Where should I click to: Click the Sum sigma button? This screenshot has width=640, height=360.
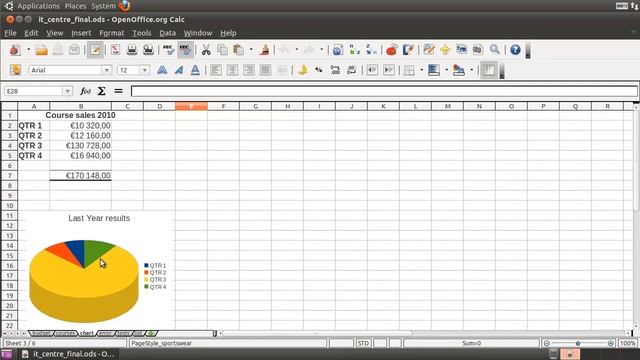point(102,91)
